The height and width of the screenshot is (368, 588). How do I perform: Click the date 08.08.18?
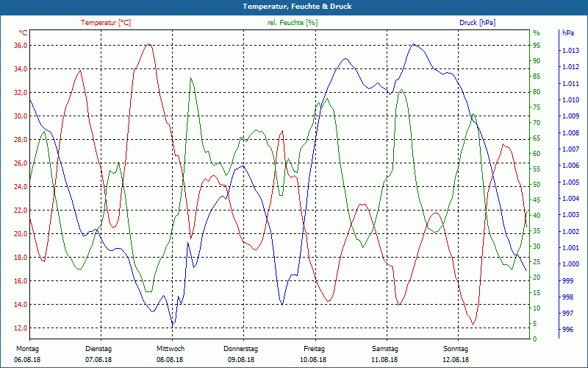[x=170, y=360]
